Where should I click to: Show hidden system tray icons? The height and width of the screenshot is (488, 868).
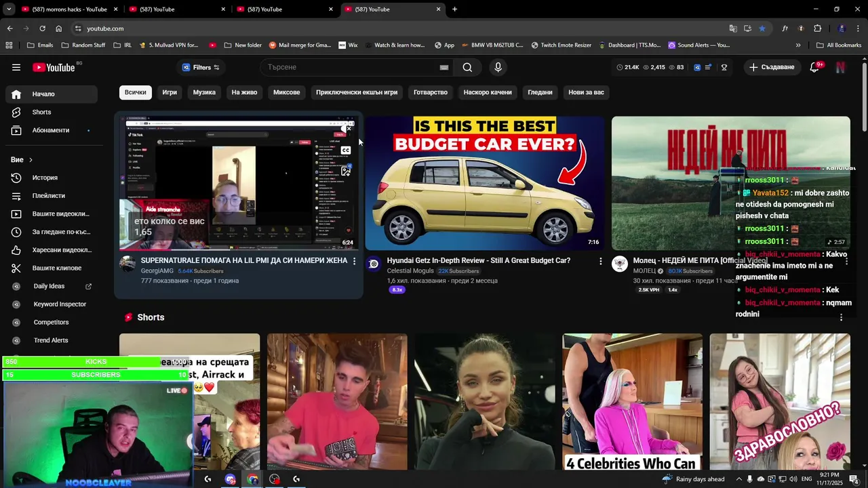click(x=739, y=479)
